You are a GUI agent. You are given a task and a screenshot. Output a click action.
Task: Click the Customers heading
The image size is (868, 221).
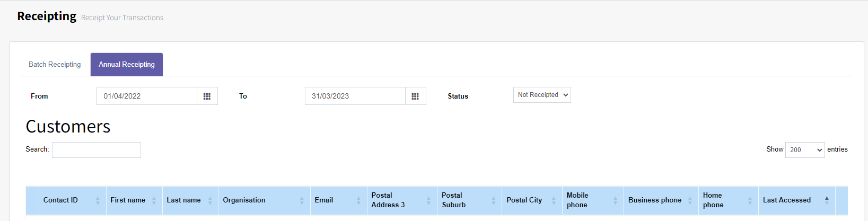click(x=68, y=127)
